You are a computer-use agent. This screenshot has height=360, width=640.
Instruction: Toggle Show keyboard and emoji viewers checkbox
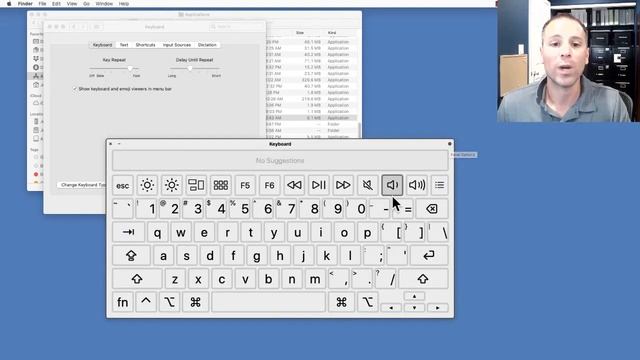point(75,89)
